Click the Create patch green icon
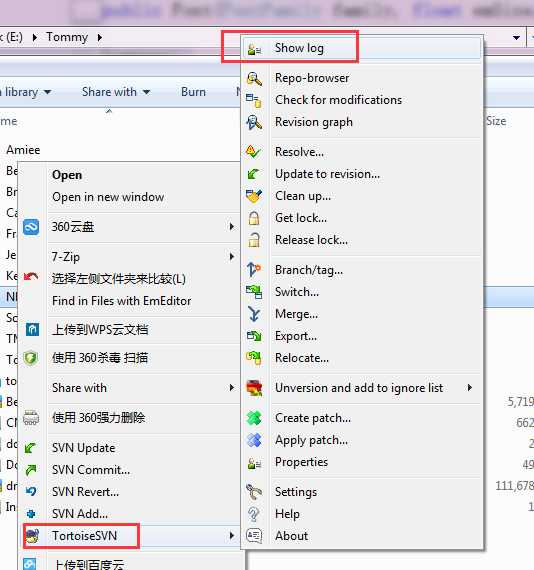 click(254, 418)
